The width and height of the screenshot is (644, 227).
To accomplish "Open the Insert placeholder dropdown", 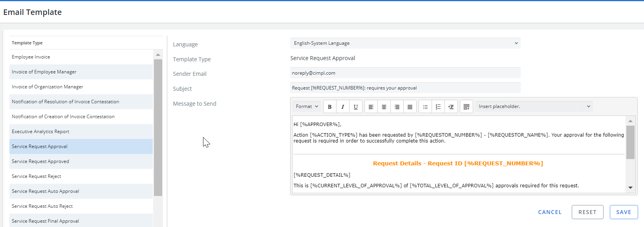I will (534, 106).
